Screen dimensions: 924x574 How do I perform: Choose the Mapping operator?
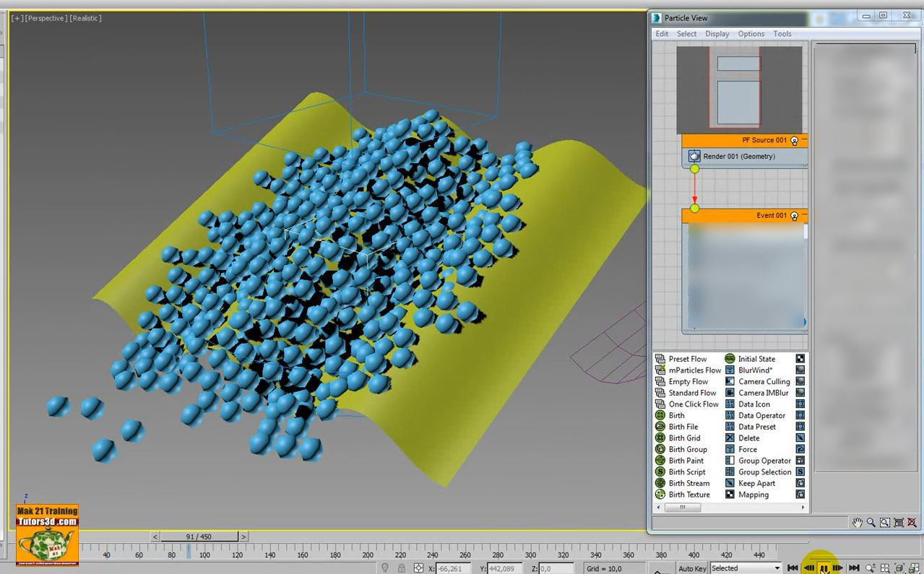tap(753, 495)
